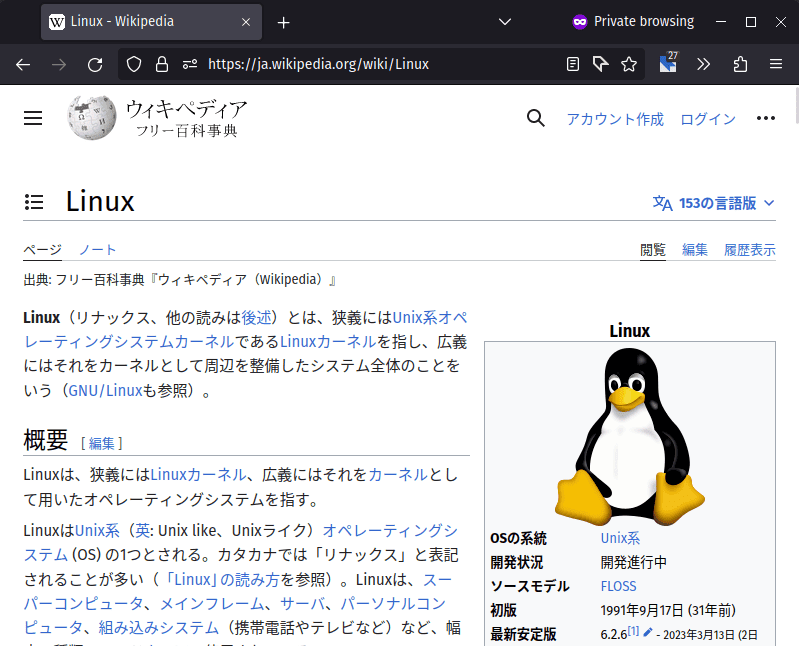Open Unix系 link in infobox
Screen dimensions: 799x646
[620, 538]
